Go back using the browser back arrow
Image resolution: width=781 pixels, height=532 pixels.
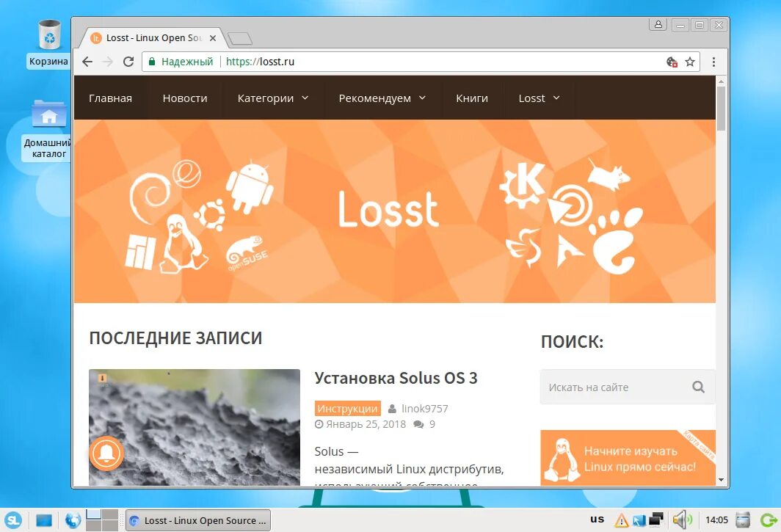(x=87, y=62)
